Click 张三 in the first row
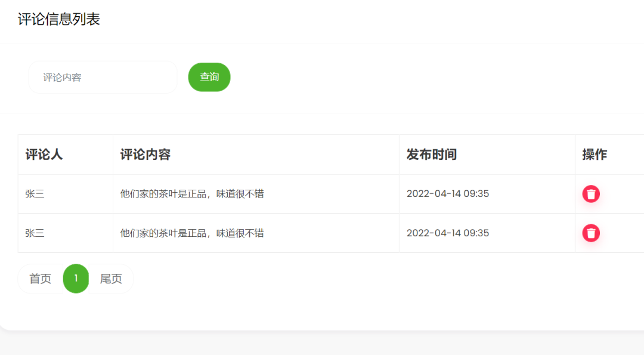The image size is (644, 355). (x=35, y=194)
